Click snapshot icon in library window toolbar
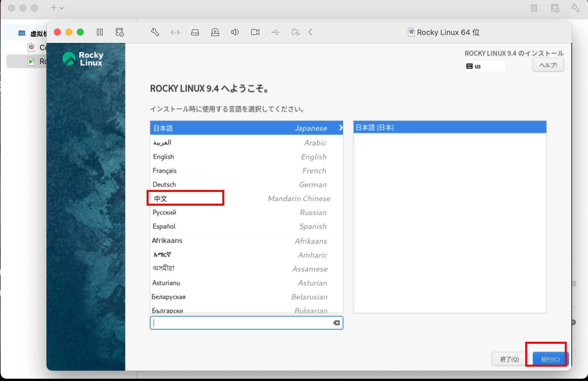Screen dimensions: 588x381 point(555,8)
